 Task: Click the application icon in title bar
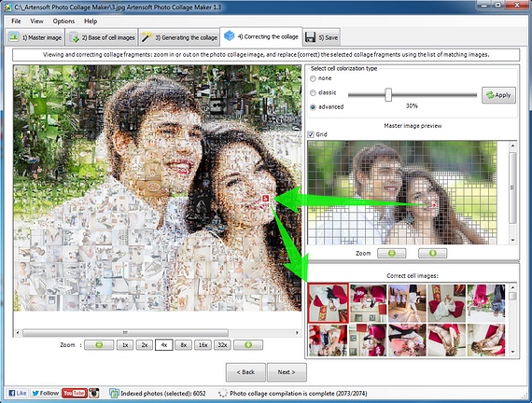point(7,7)
